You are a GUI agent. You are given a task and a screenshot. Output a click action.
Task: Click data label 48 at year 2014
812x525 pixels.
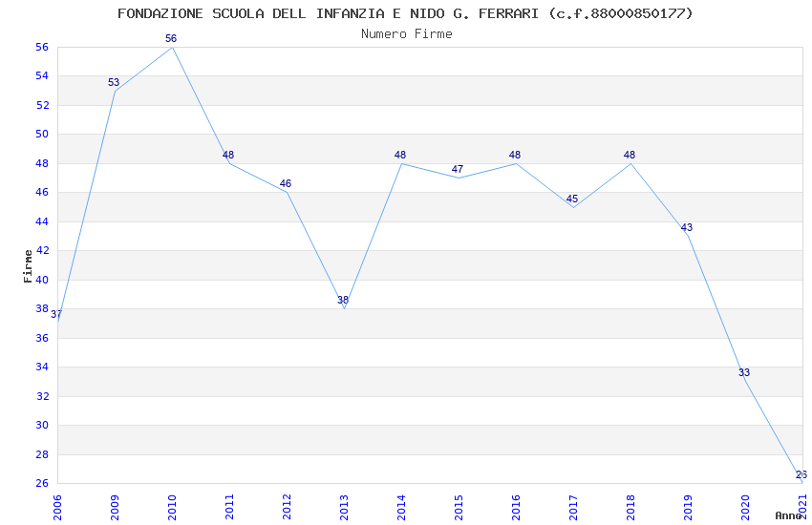point(400,155)
